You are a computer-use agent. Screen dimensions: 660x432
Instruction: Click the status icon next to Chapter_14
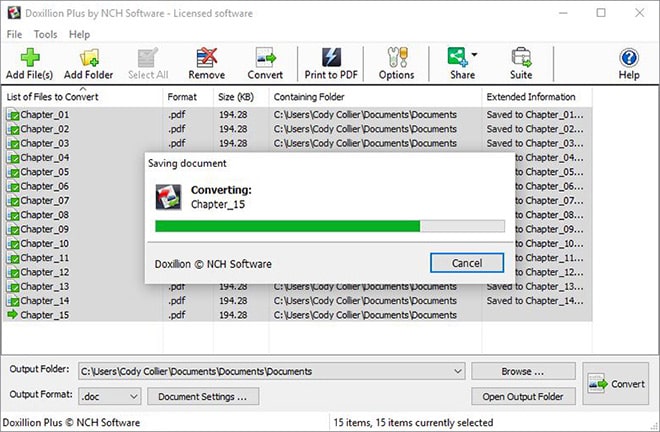coord(13,301)
